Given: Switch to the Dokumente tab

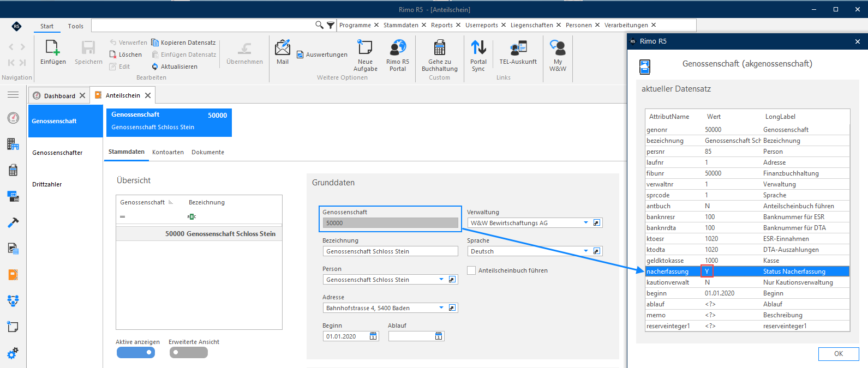Looking at the screenshot, I should [x=208, y=152].
